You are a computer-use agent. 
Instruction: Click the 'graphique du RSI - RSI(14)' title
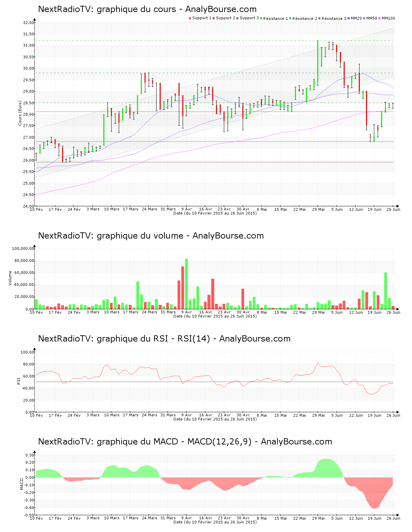click(x=164, y=339)
